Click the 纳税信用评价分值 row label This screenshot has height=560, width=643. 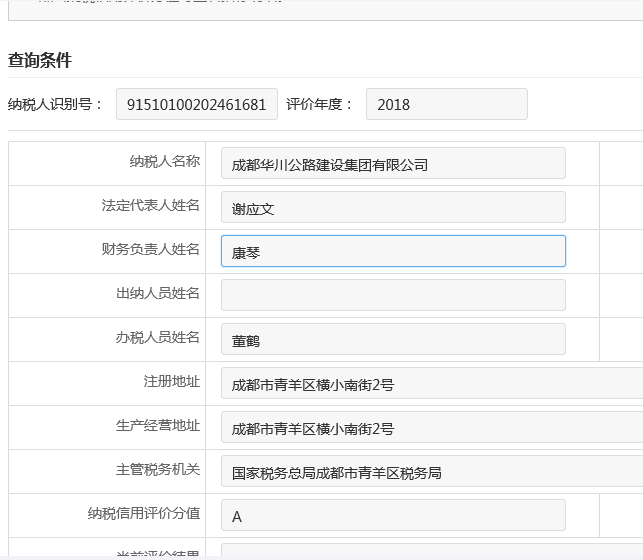point(143,513)
